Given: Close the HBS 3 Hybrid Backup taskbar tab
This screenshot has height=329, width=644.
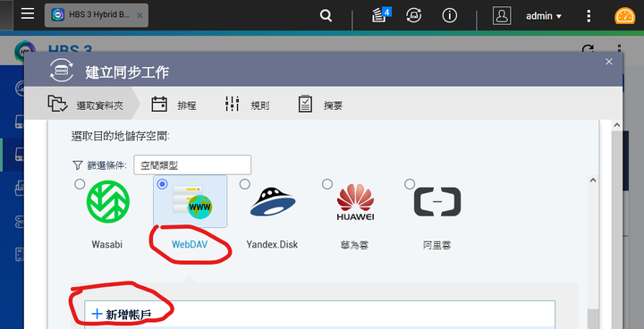Looking at the screenshot, I should [x=140, y=15].
